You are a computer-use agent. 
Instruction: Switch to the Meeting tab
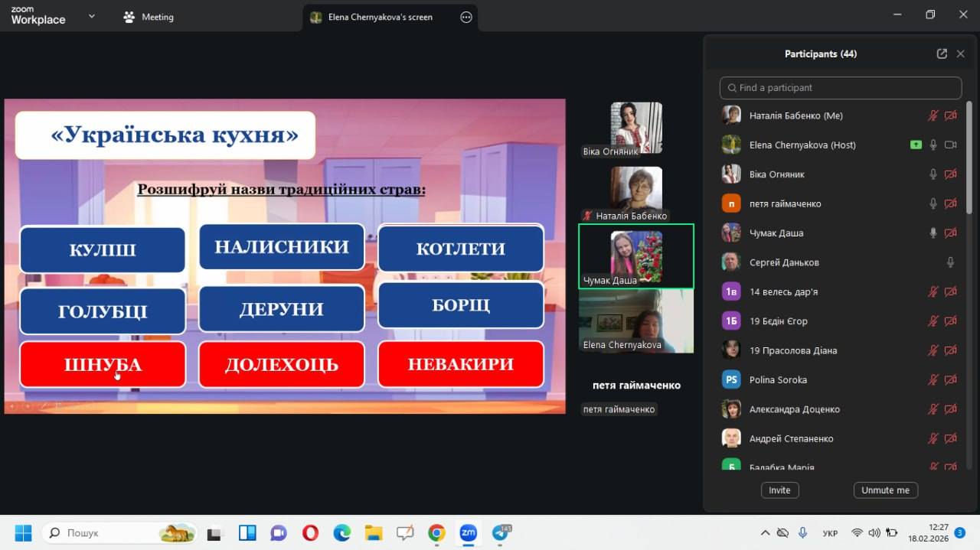tap(149, 17)
